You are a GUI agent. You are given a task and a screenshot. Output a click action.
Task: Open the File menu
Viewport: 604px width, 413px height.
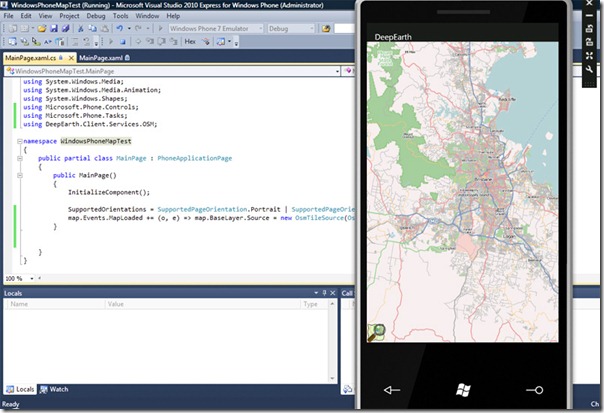pos(8,16)
